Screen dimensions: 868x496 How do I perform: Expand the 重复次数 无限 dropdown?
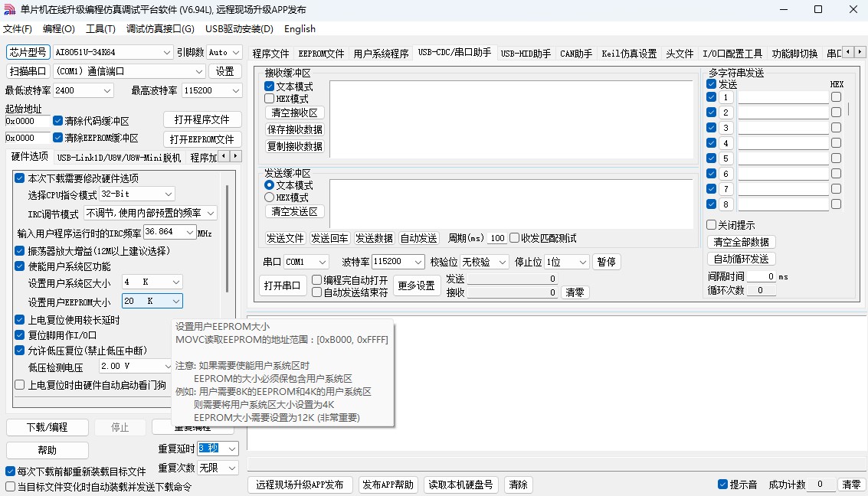click(x=232, y=468)
